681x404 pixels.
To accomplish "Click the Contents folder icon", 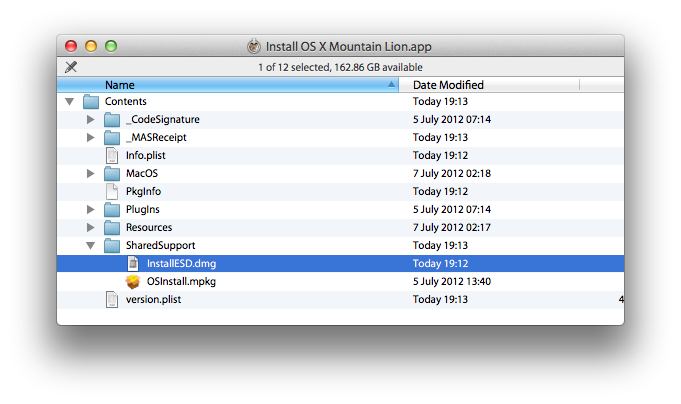I will [x=91, y=102].
